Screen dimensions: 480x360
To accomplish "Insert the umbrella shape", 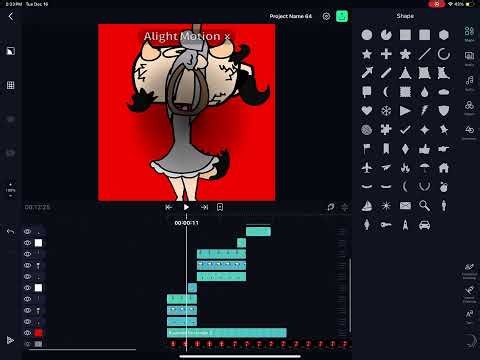I will (424, 168).
